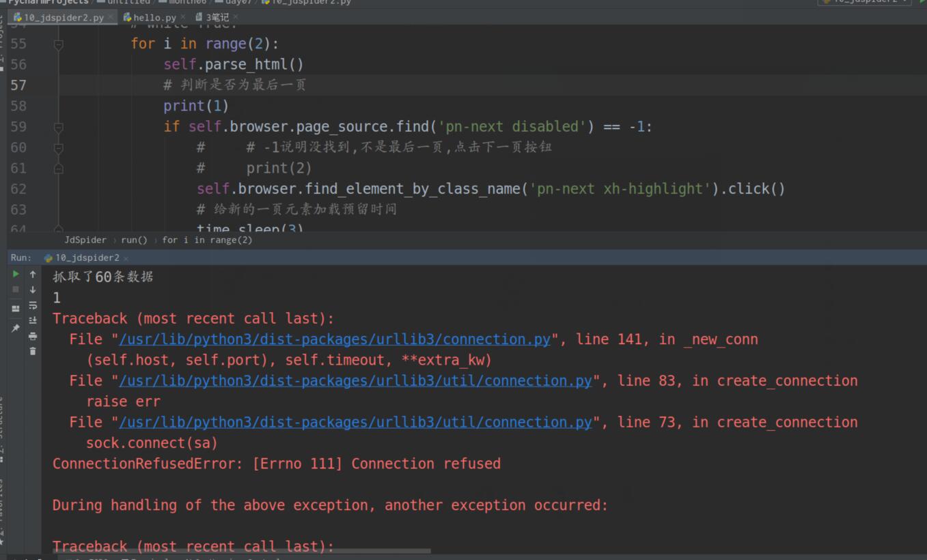This screenshot has width=927, height=560.
Task: Click the Up stack trace arrow
Action: click(x=32, y=274)
